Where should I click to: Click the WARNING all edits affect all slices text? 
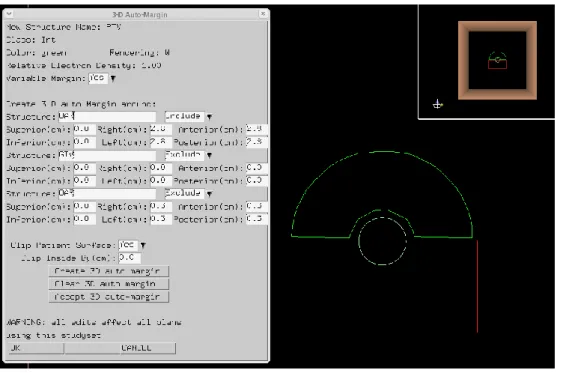point(94,322)
